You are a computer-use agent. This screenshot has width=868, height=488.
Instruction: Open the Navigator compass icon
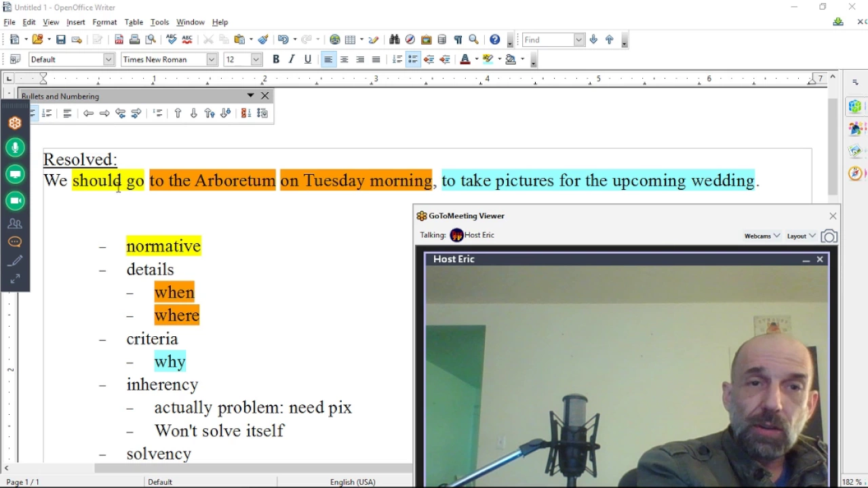pos(410,40)
